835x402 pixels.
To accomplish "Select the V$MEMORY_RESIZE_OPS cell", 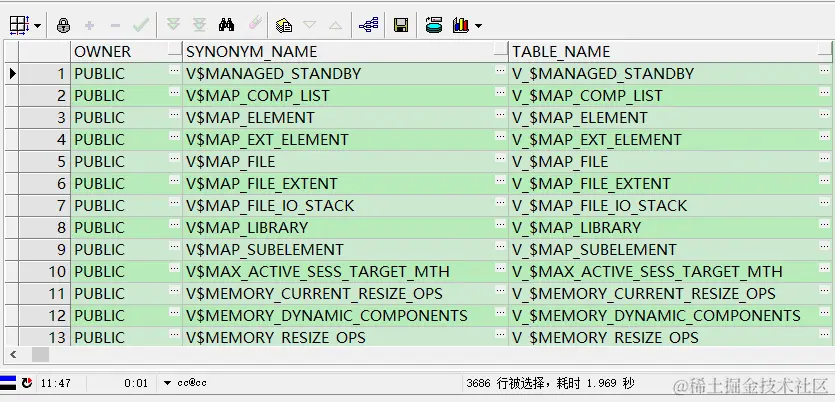I will click(x=345, y=337).
